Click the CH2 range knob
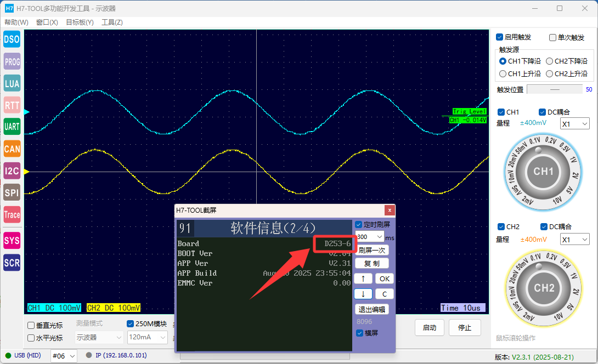This screenshot has width=598, height=364. click(x=544, y=288)
